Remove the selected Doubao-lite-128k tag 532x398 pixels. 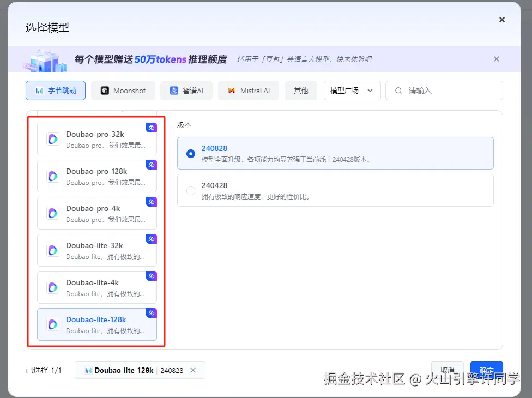tap(193, 370)
